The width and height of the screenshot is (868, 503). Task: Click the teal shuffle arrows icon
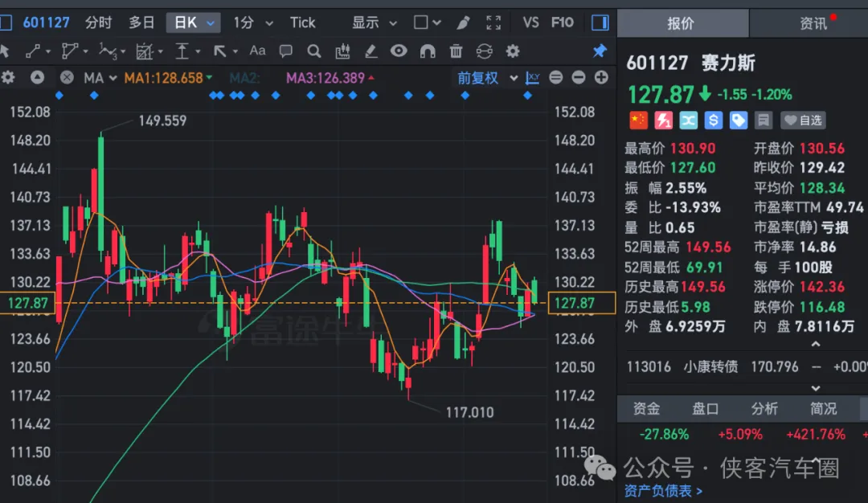[x=688, y=120]
